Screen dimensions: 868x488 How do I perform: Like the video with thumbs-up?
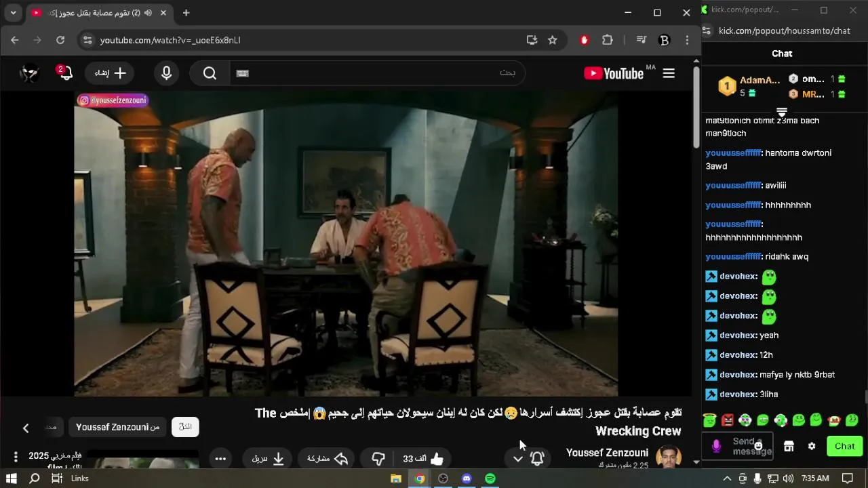422,459
